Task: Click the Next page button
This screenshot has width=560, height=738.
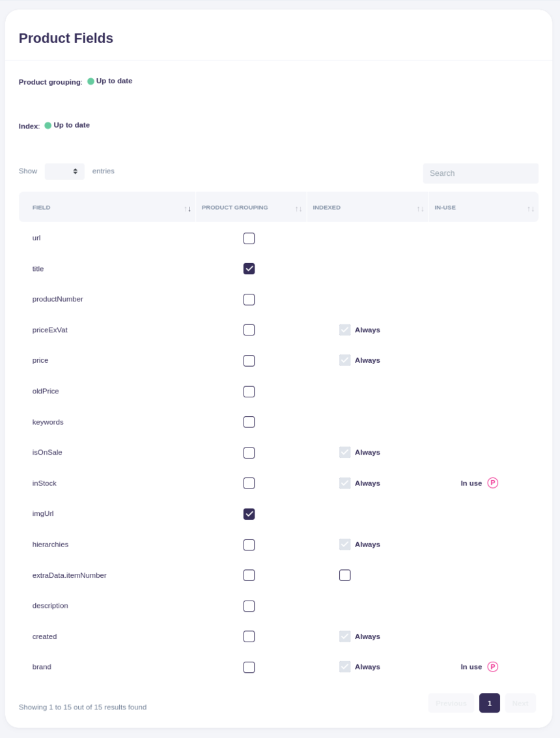Action: (520, 703)
